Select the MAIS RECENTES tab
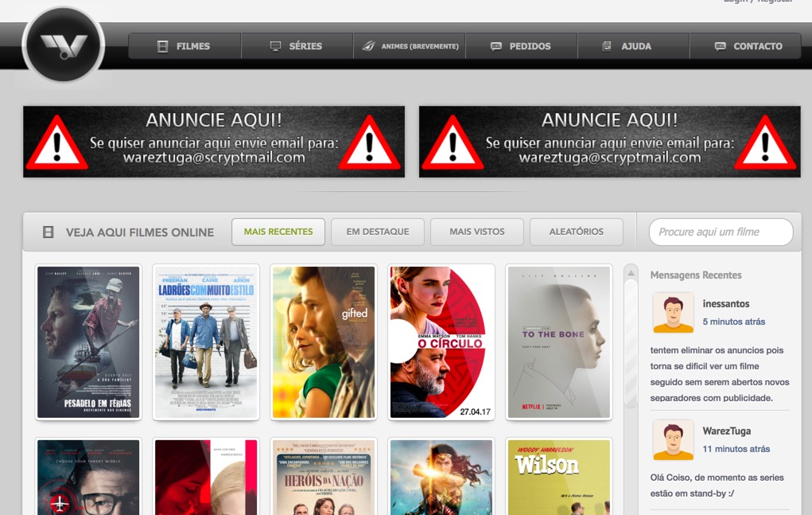 278,232
